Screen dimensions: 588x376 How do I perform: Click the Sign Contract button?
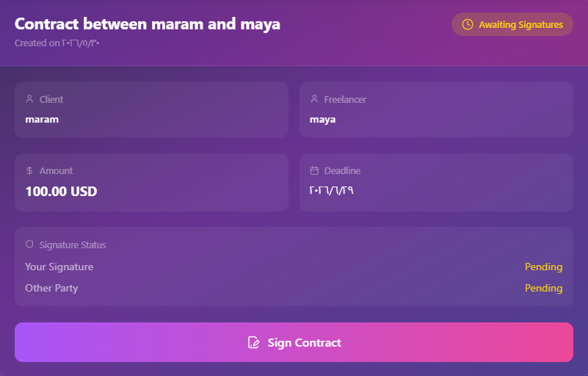coord(294,342)
